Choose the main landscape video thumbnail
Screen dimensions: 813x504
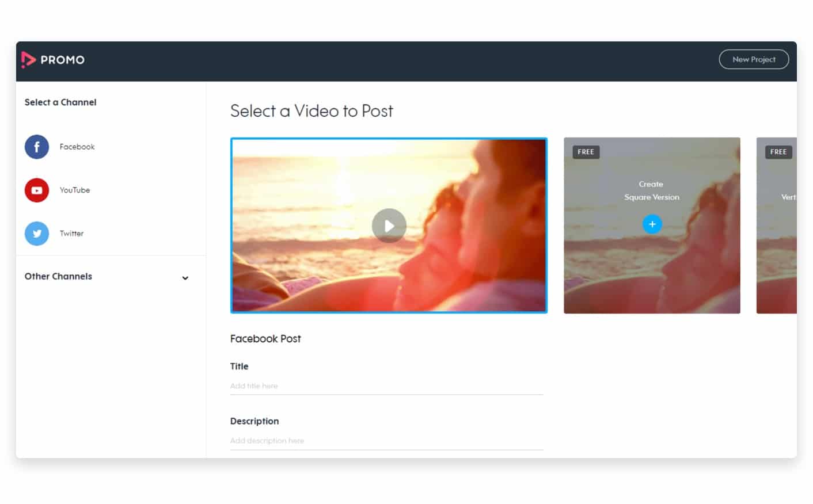(x=389, y=226)
